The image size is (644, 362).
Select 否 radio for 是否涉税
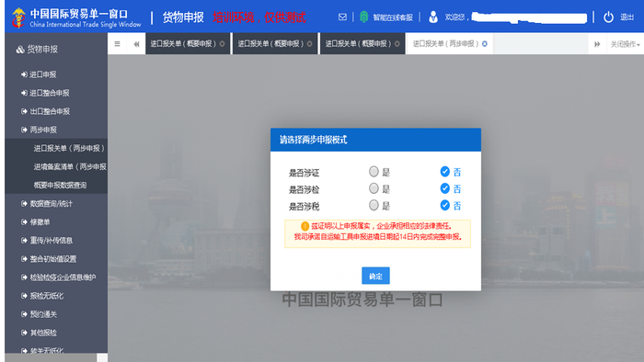(444, 205)
